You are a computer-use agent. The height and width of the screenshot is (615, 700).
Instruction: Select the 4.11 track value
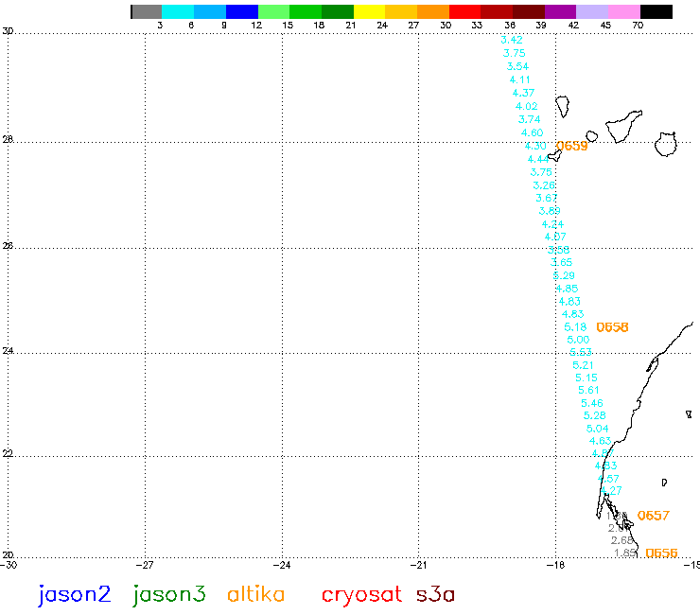pyautogui.click(x=520, y=79)
